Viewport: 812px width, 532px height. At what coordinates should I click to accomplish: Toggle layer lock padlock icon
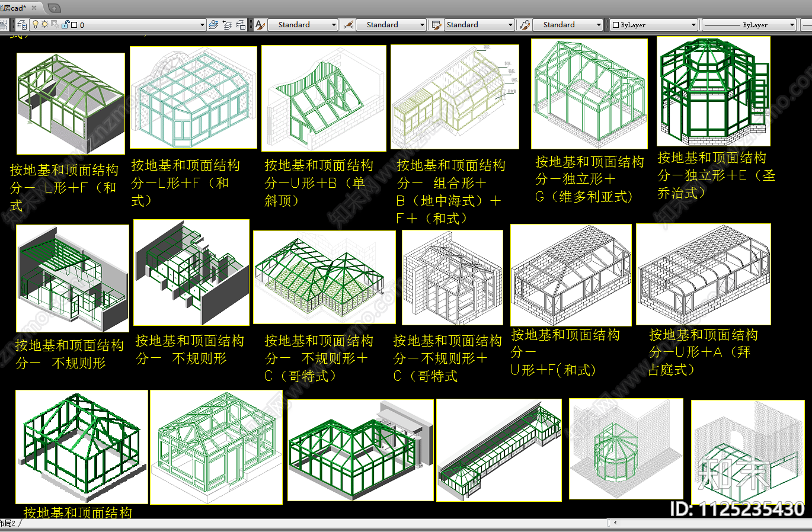point(65,24)
